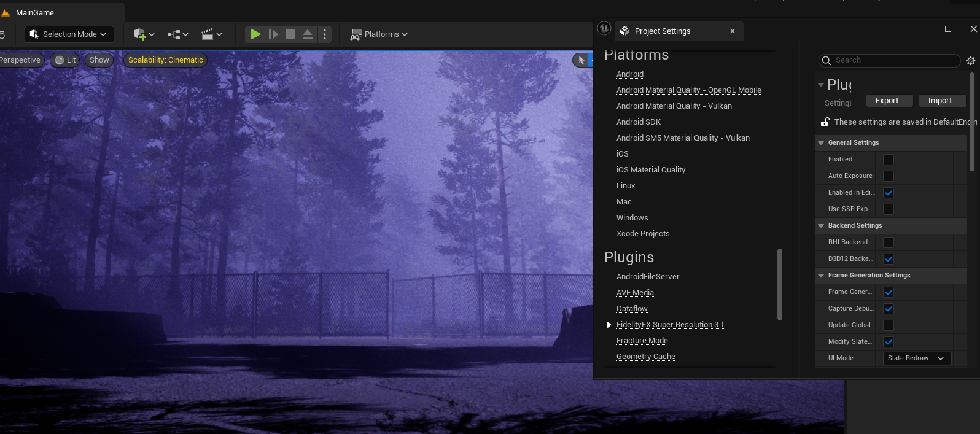The width and height of the screenshot is (980, 434).
Task: Select the MainGame level tab
Action: (35, 12)
